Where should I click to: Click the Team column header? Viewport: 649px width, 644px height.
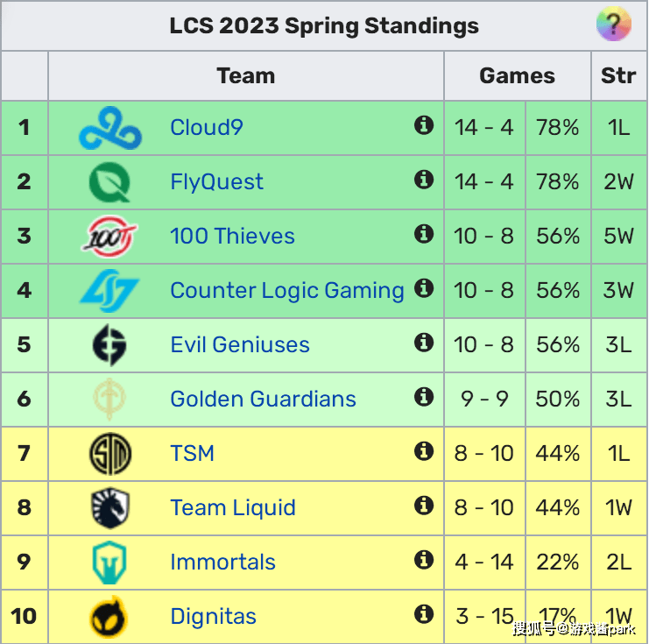[246, 76]
